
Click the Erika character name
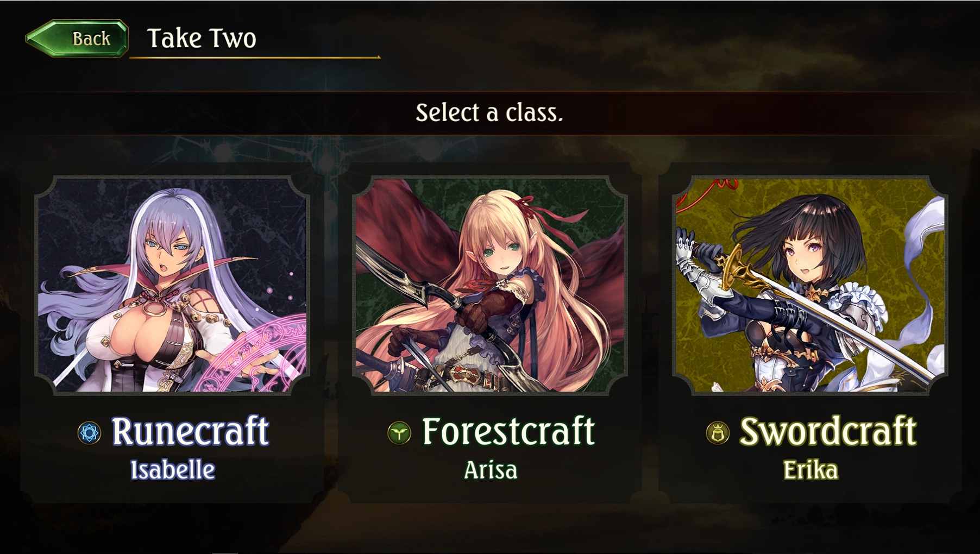tap(811, 470)
